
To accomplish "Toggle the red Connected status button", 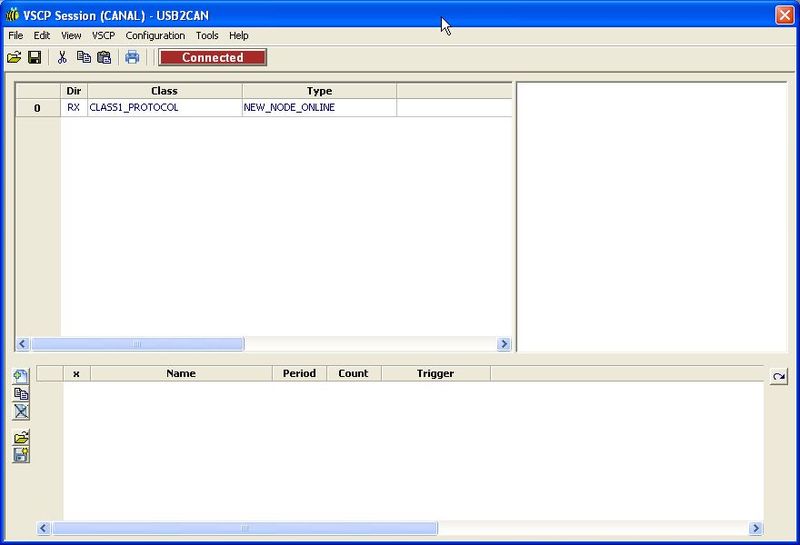I will point(212,58).
